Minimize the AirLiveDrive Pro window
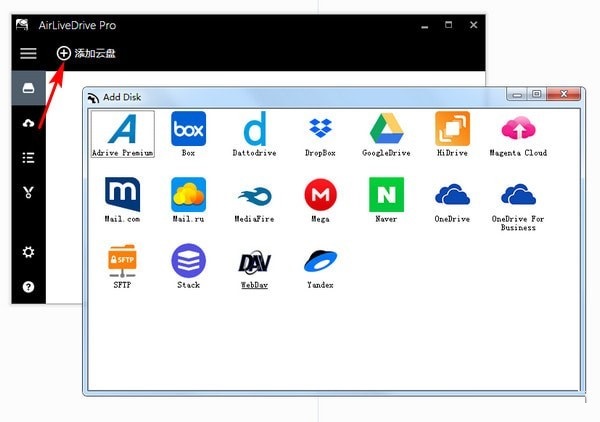The image size is (600, 422). [x=424, y=26]
